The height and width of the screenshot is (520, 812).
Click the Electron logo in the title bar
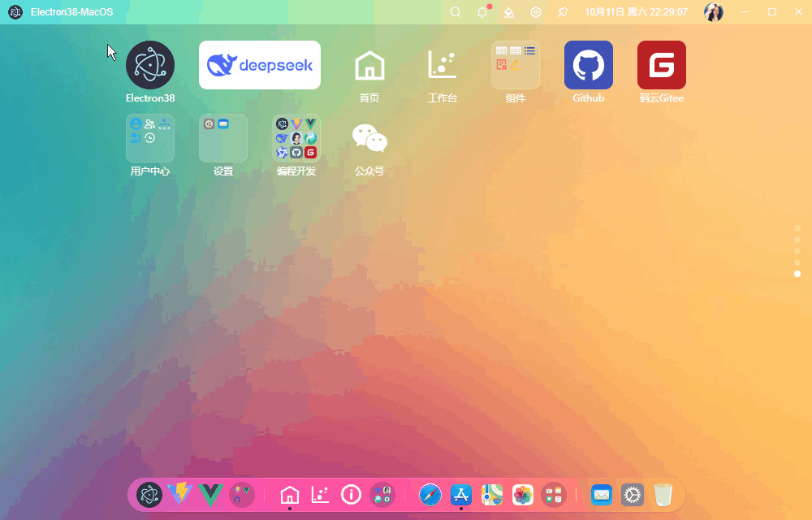(15, 12)
